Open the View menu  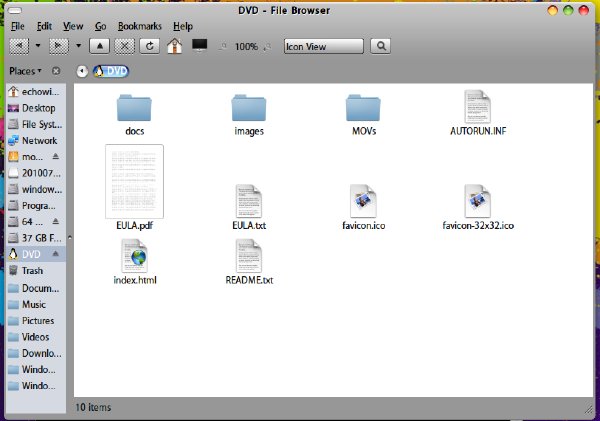(73, 26)
